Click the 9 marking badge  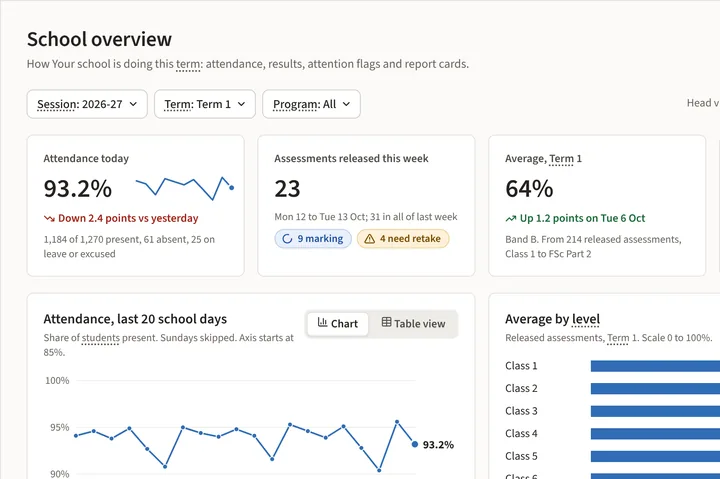point(313,239)
